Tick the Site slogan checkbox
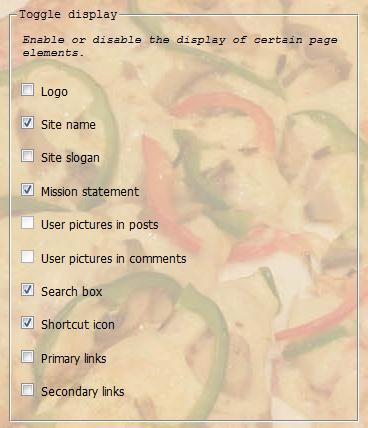The image size is (368, 428). pyautogui.click(x=27, y=156)
